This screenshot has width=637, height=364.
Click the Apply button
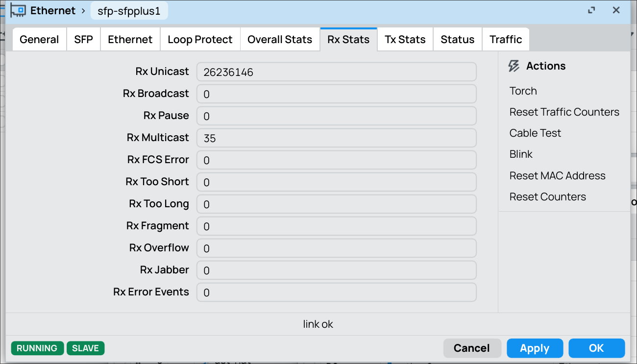click(535, 348)
